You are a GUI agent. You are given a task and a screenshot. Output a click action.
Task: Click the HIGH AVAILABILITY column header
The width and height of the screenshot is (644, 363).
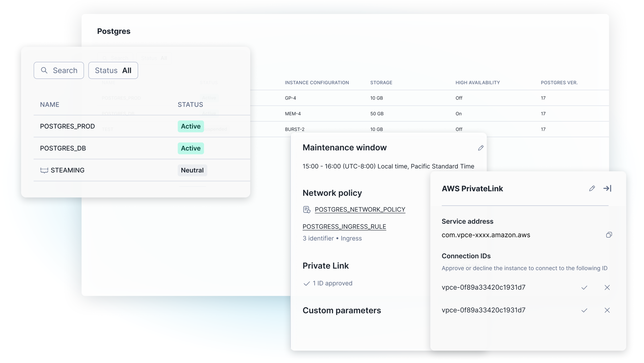coord(478,83)
